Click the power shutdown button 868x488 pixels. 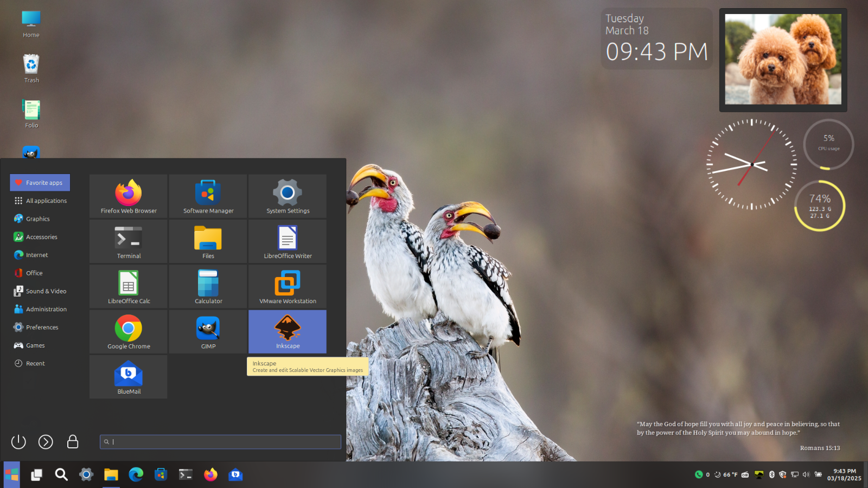point(18,442)
